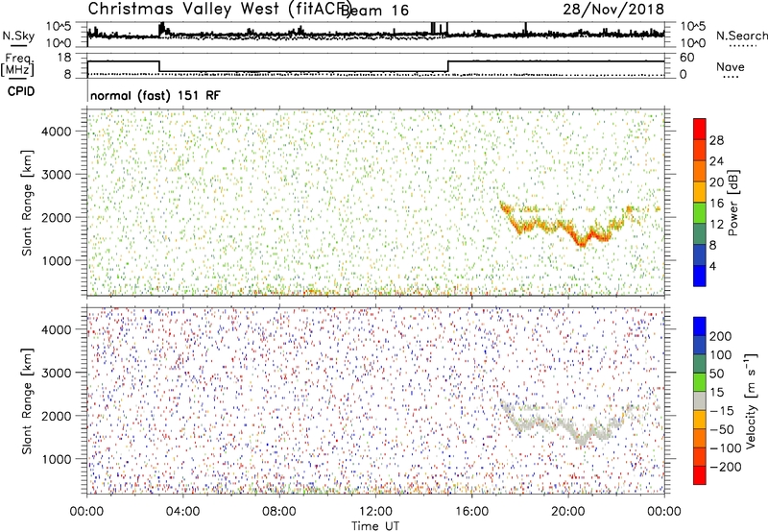Click the blue 200 velocity colorbar segment

[x=700, y=326]
